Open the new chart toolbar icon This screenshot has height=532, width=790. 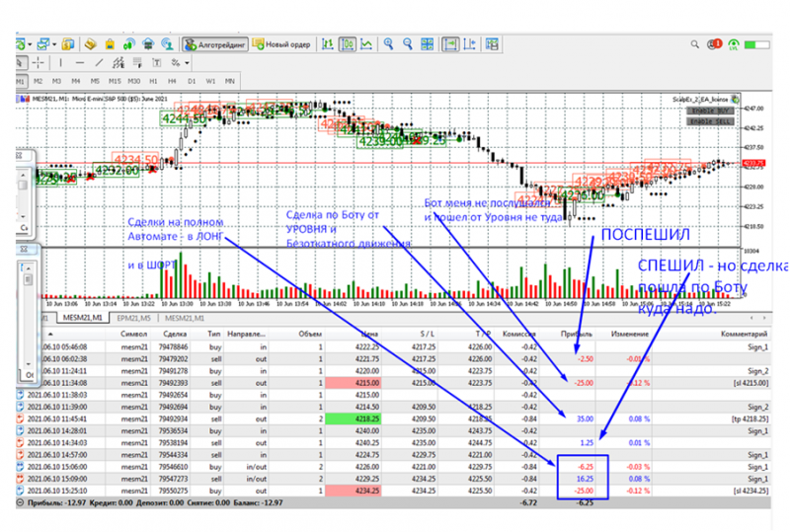click(21, 44)
